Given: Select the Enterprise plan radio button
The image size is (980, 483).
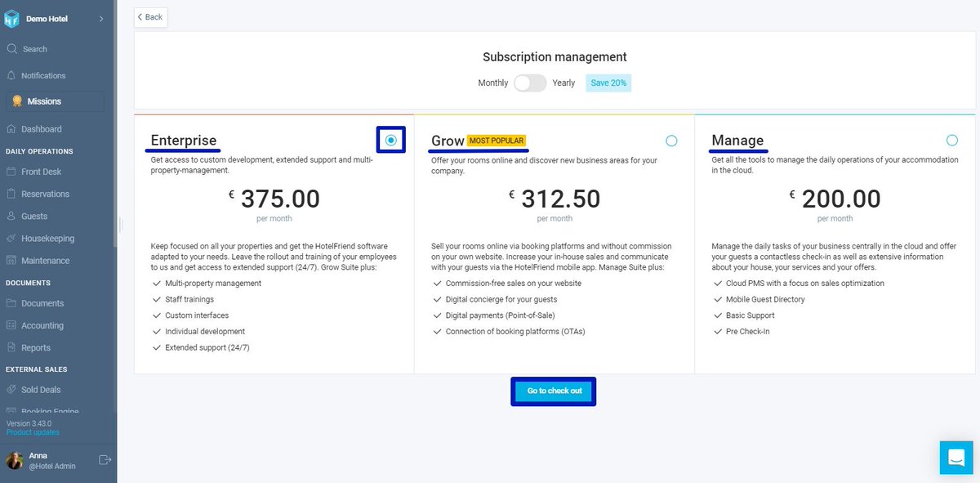Looking at the screenshot, I should pos(391,141).
